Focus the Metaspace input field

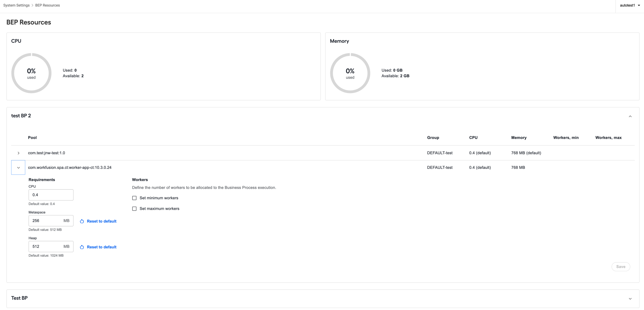point(51,221)
